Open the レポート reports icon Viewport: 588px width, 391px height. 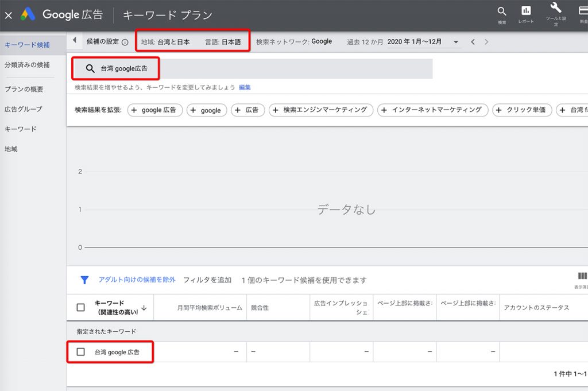(x=526, y=11)
